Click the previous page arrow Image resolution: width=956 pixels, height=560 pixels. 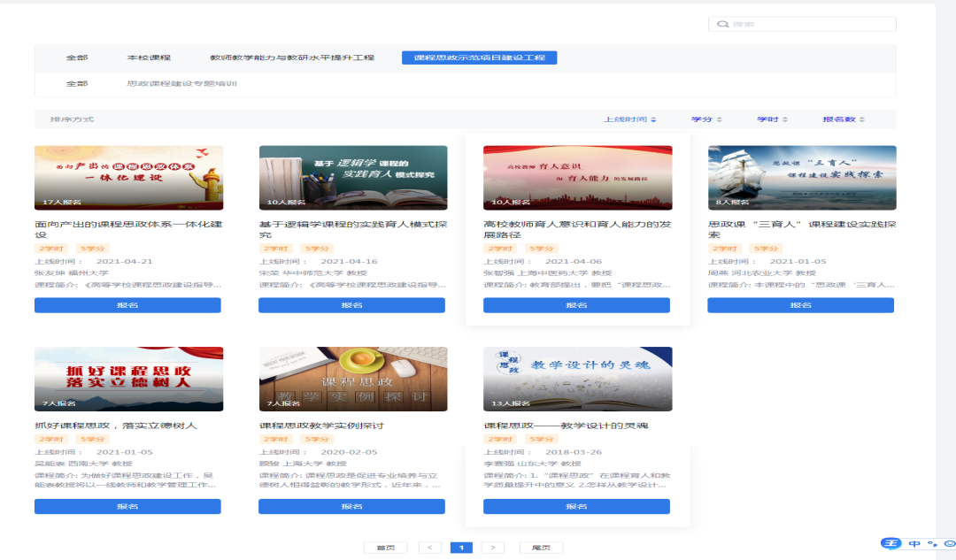429,548
